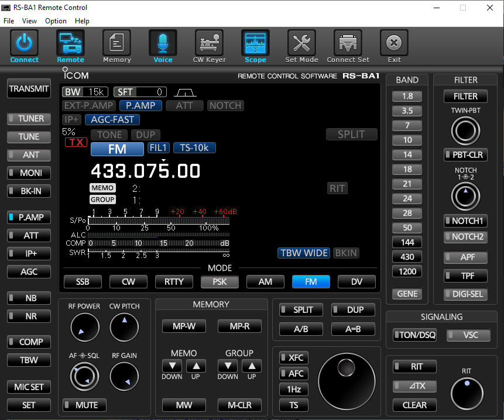Toggle NOTCH1 in the filter panel
Viewport: 504px width, 420px height.
(465, 221)
